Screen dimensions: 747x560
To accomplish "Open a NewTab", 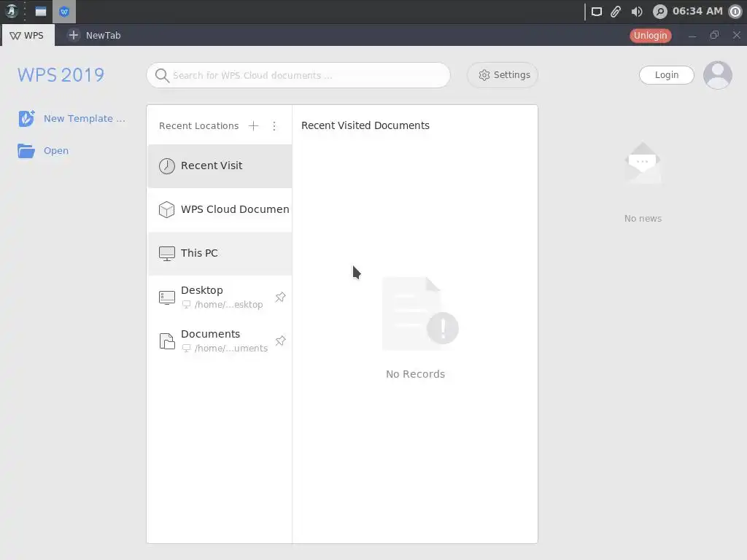I will click(94, 35).
